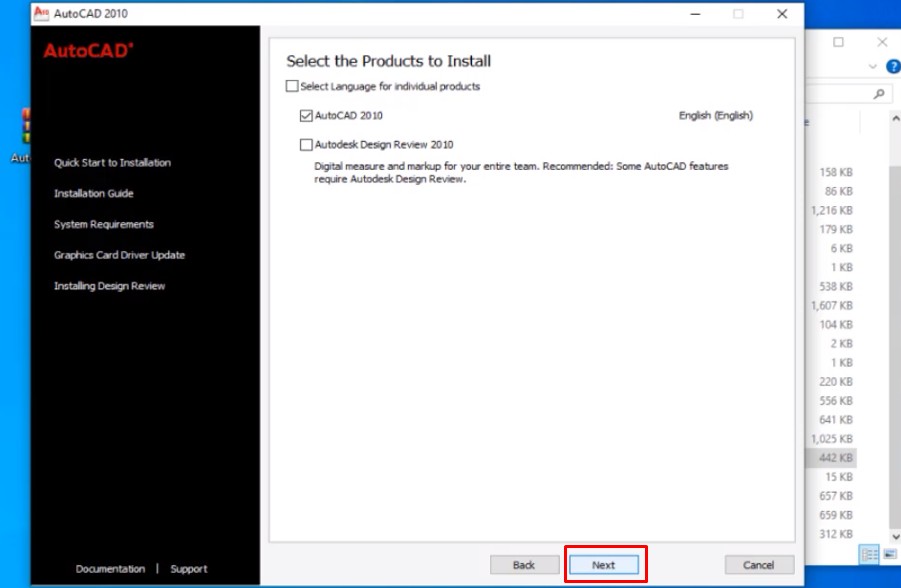Viewport: 901px width, 588px height.
Task: Uncheck the AutoCAD 2010 product checkbox
Action: [306, 116]
